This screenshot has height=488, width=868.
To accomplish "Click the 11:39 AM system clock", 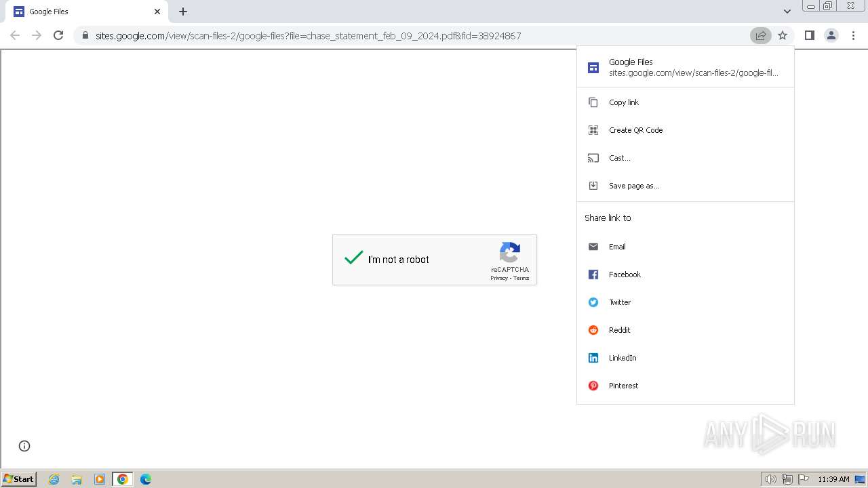I will coord(833,479).
